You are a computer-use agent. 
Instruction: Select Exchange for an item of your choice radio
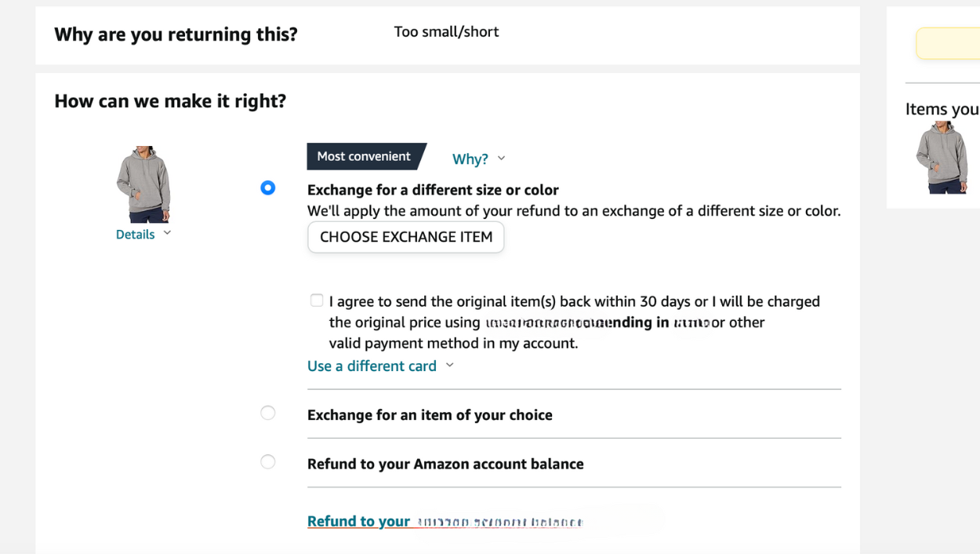268,414
